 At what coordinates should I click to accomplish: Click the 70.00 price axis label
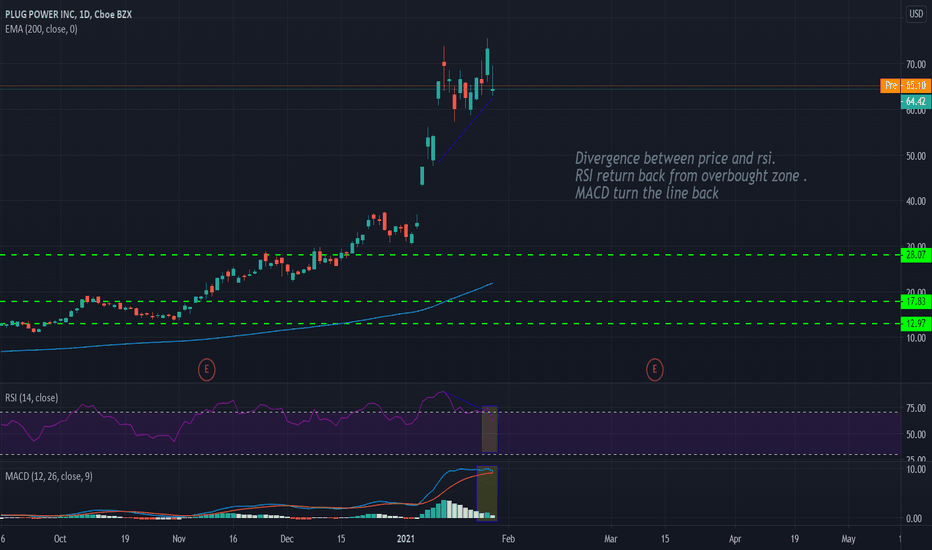915,64
